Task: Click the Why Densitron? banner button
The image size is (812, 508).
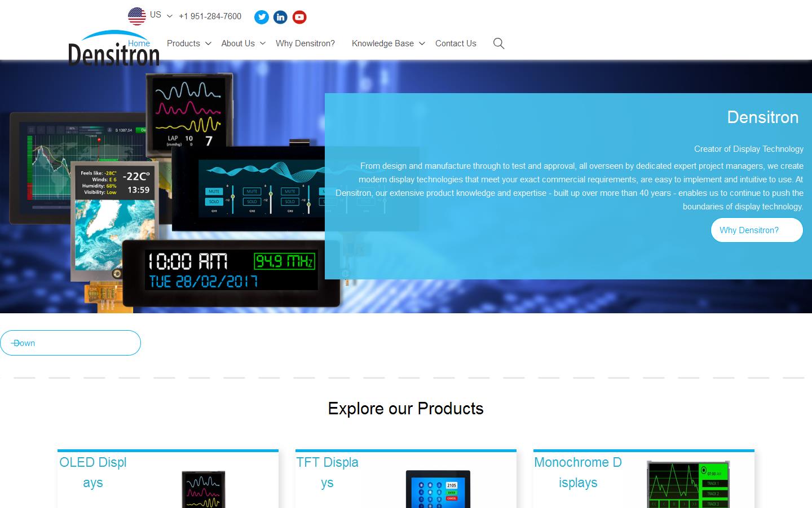Action: coord(757,230)
